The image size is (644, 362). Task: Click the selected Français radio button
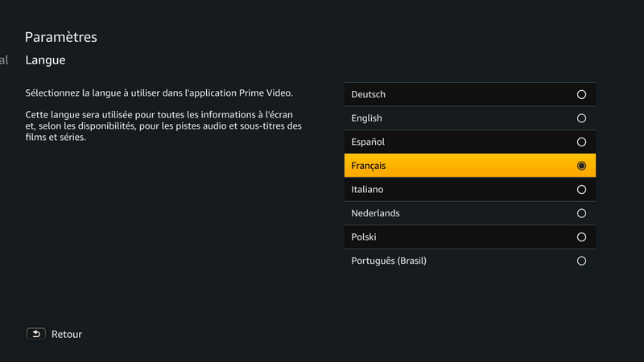(x=581, y=166)
